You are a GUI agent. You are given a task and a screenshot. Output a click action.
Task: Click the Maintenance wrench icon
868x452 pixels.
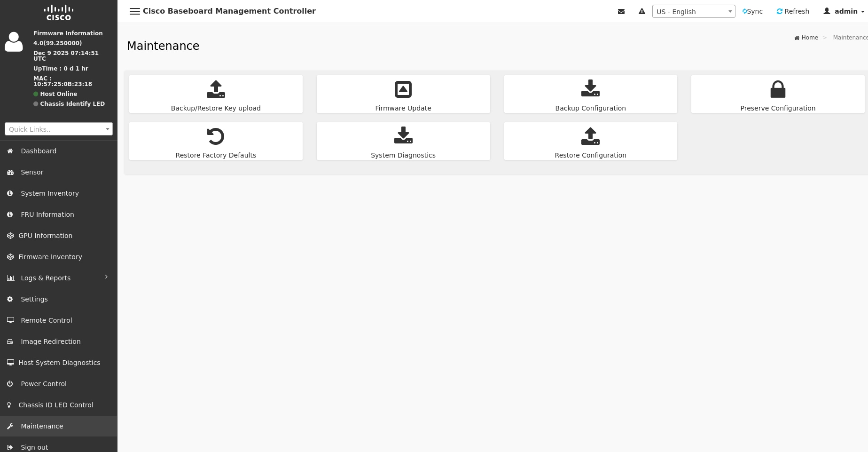click(10, 426)
